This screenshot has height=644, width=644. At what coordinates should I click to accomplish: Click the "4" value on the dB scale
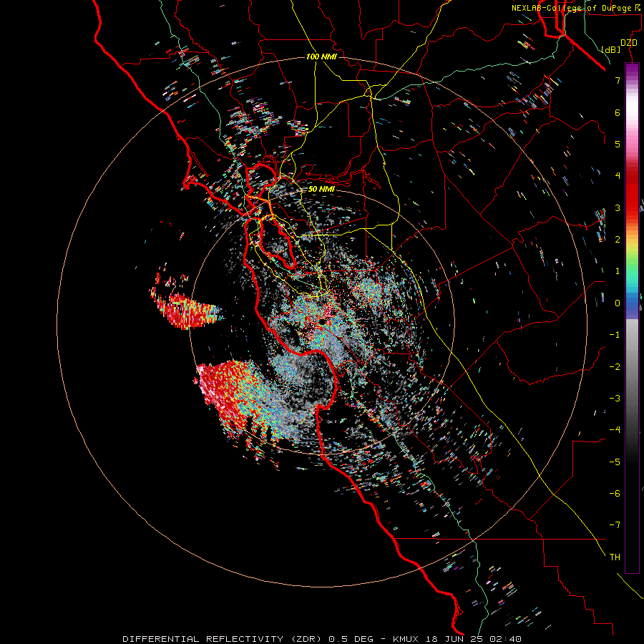618,176
